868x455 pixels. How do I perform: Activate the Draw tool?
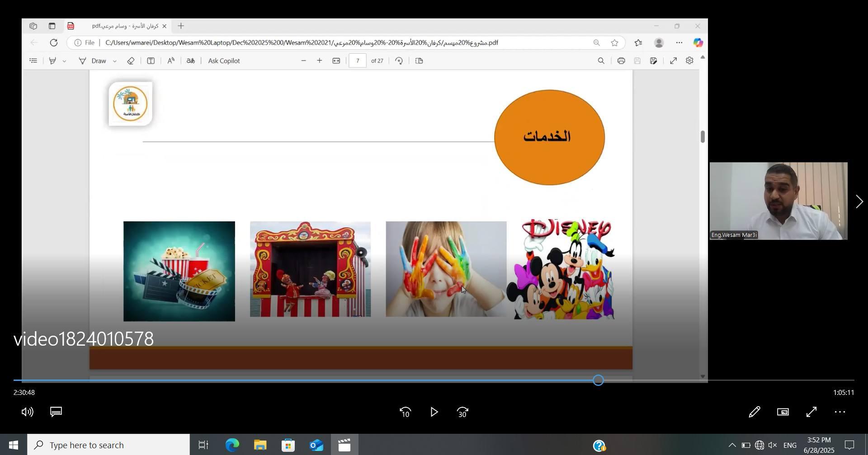93,61
